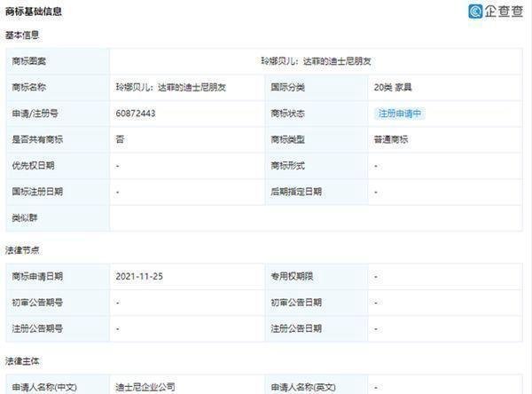Click the 商标名称 label cell

[58, 87]
